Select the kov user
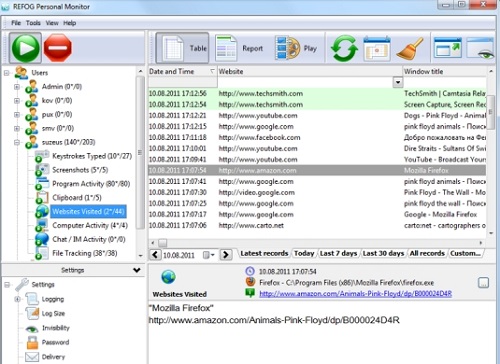The image size is (500, 364). point(57,100)
